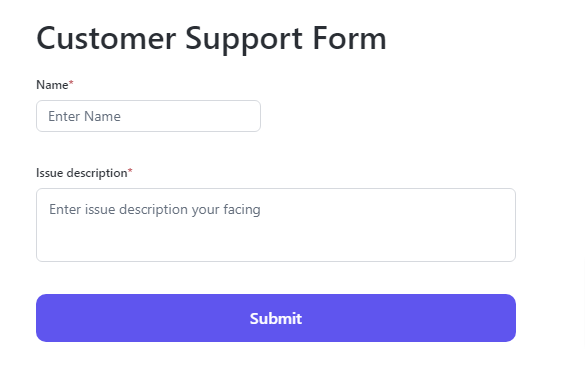This screenshot has width=585, height=374.
Task: Click inside the Issue description textarea
Action: (x=276, y=225)
